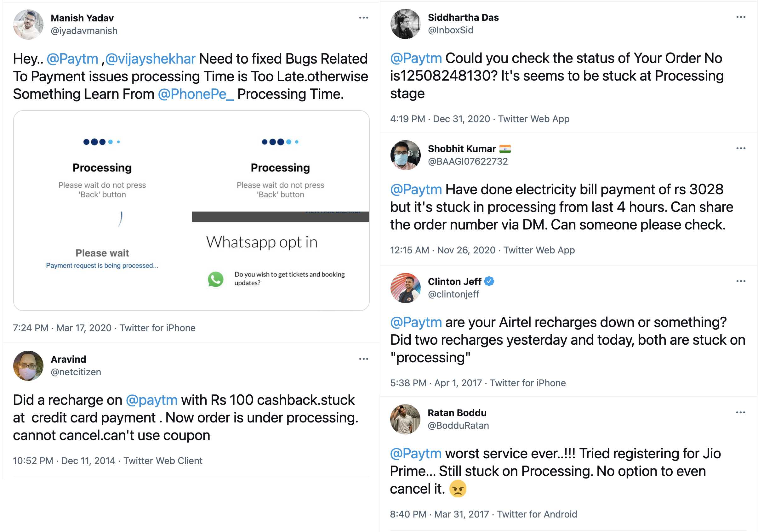Click the @clintonjeff handle
The height and width of the screenshot is (532, 758).
click(453, 294)
